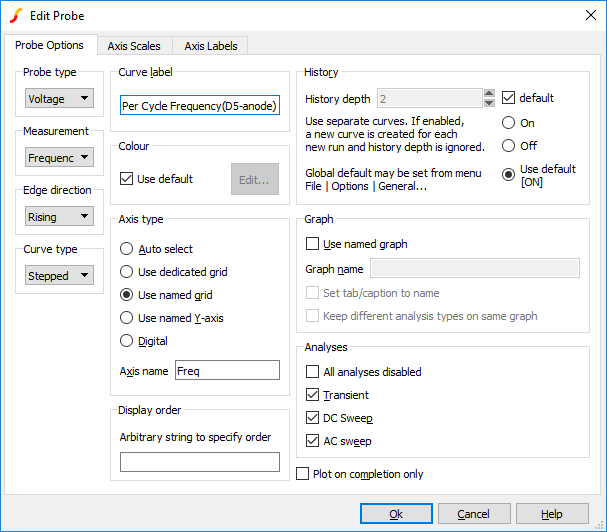
Task: Select the Auto select axis type
Action: tap(127, 249)
